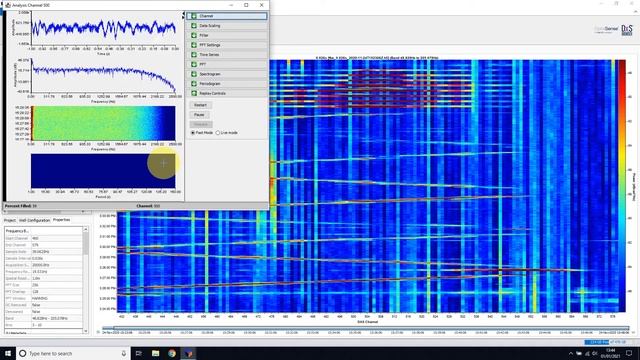The width and height of the screenshot is (640, 360).
Task: Click the time range slider below waterfall
Action: tap(365, 328)
